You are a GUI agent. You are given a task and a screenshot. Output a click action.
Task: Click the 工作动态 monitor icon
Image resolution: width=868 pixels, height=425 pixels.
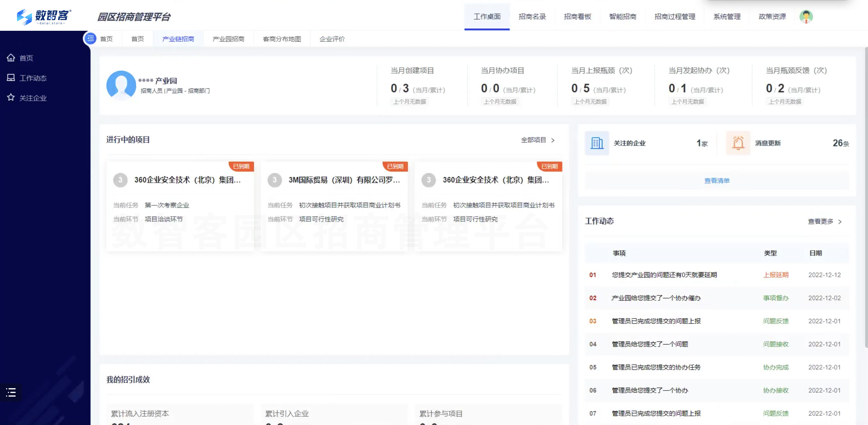[11, 78]
